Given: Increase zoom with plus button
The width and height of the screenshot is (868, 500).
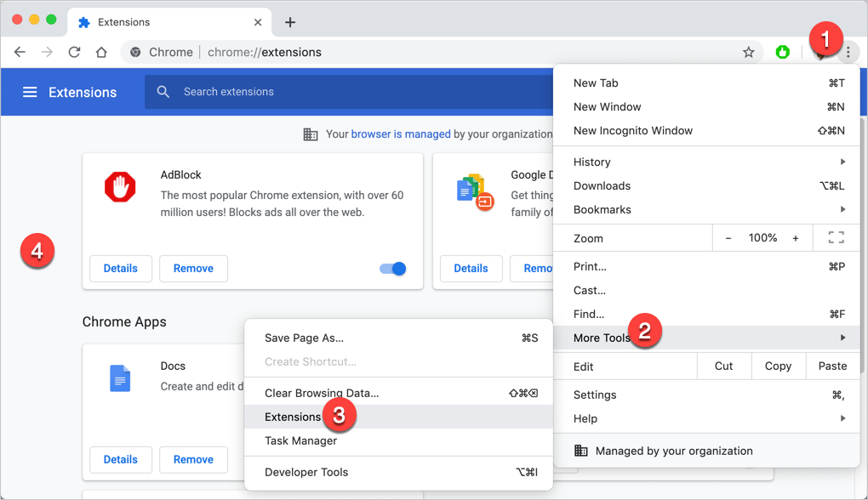Looking at the screenshot, I should 796,238.
